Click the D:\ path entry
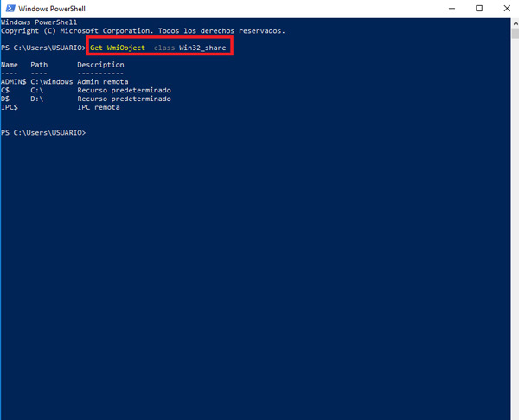 (x=36, y=99)
